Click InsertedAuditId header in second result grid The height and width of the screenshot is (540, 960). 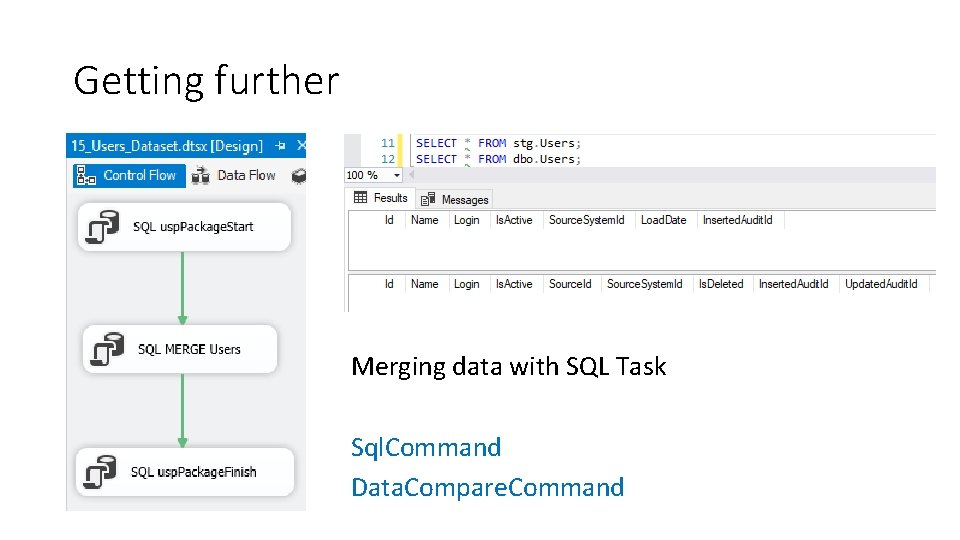(793, 284)
